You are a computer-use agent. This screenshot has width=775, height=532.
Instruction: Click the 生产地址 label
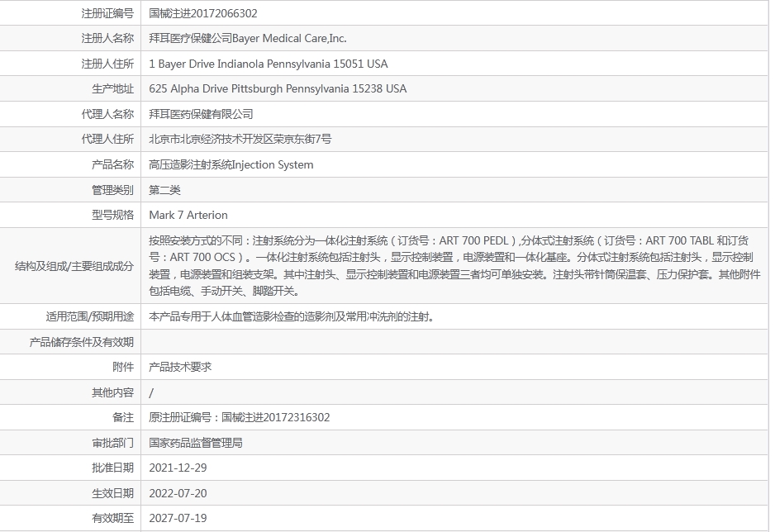(x=112, y=89)
